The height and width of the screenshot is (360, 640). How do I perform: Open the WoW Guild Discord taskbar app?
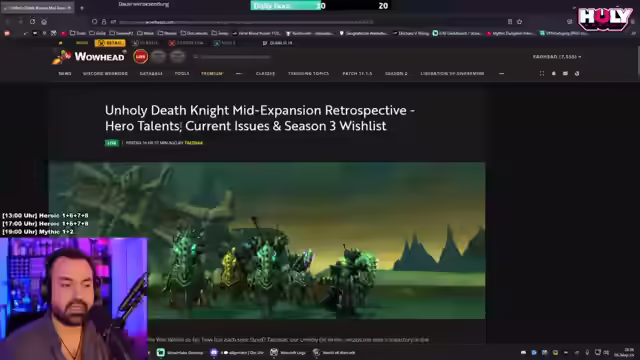coord(180,353)
